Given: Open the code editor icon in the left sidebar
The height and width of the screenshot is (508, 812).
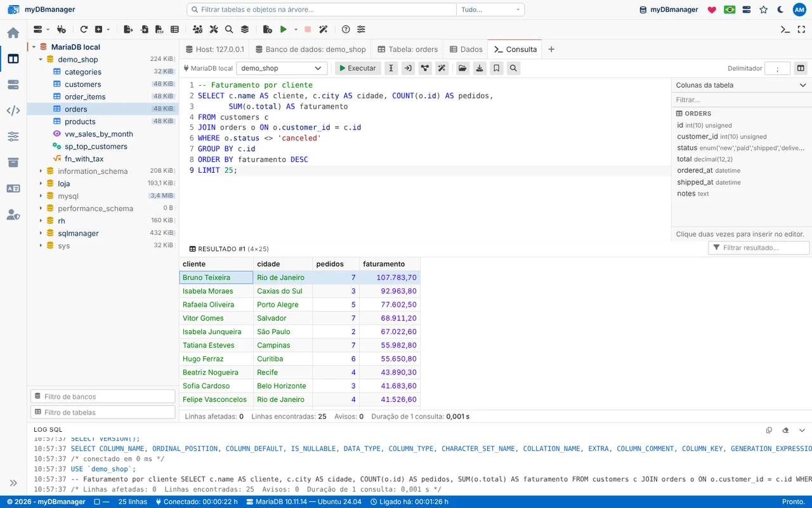Looking at the screenshot, I should click(13, 110).
